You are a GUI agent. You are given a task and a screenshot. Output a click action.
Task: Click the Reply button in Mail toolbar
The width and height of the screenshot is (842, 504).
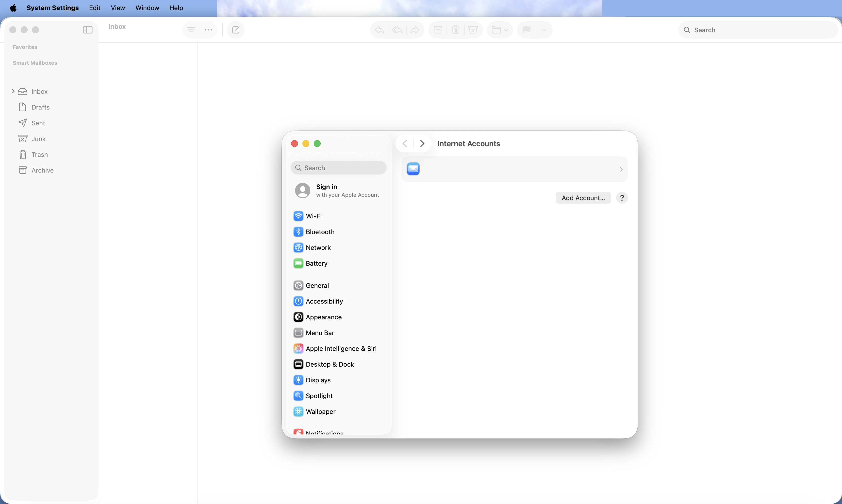point(380,30)
